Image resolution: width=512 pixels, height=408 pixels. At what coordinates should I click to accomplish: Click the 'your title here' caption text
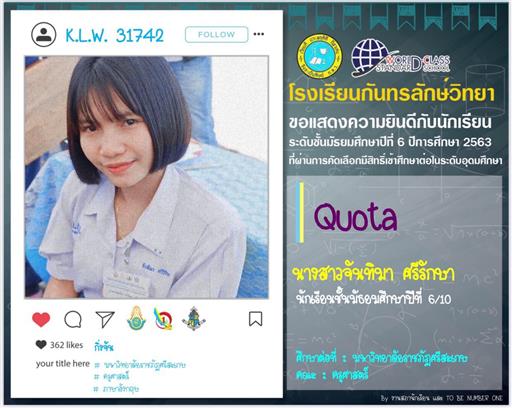click(63, 364)
